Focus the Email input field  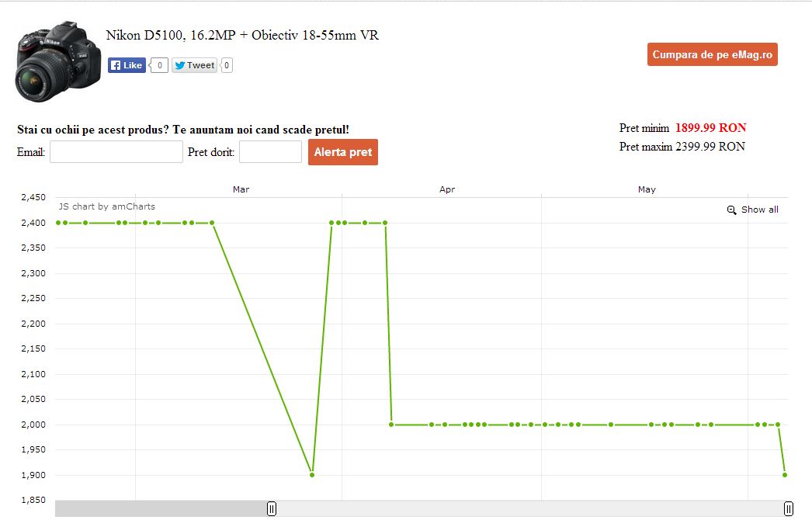(116, 152)
